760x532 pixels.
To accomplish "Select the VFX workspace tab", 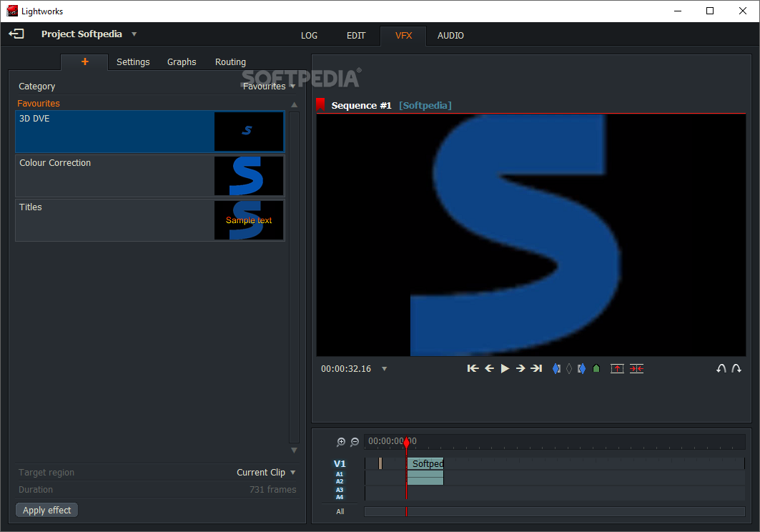I will click(x=403, y=36).
